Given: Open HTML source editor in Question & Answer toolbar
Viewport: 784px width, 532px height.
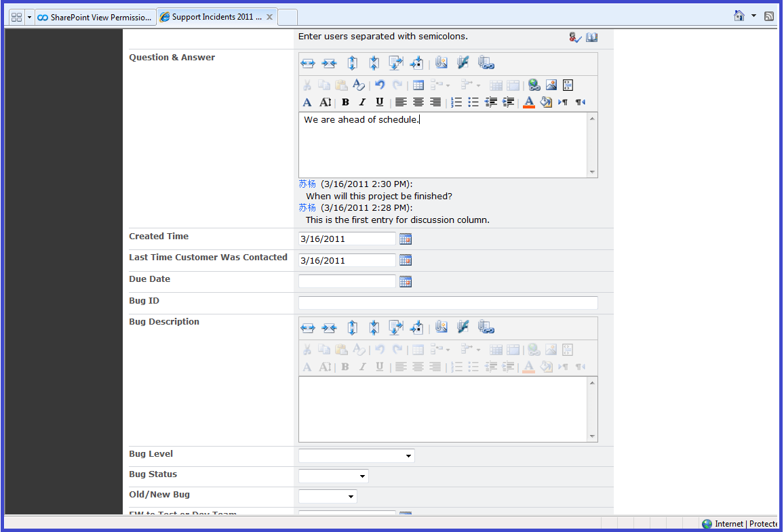Looking at the screenshot, I should 568,85.
